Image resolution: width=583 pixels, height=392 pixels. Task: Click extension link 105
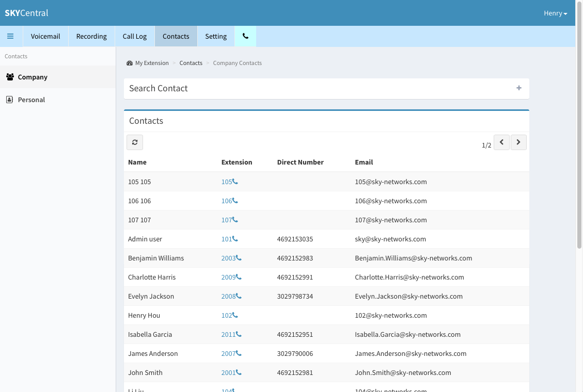click(227, 182)
